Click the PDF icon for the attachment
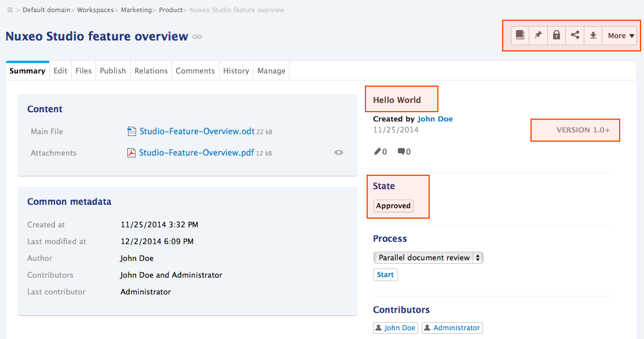Viewport: 644px width, 339px height. 131,153
